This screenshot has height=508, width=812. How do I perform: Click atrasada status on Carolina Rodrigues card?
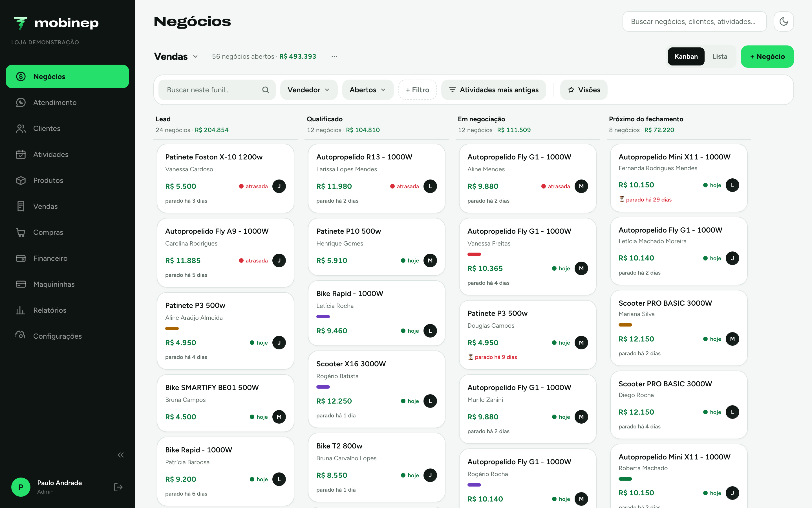(x=253, y=261)
